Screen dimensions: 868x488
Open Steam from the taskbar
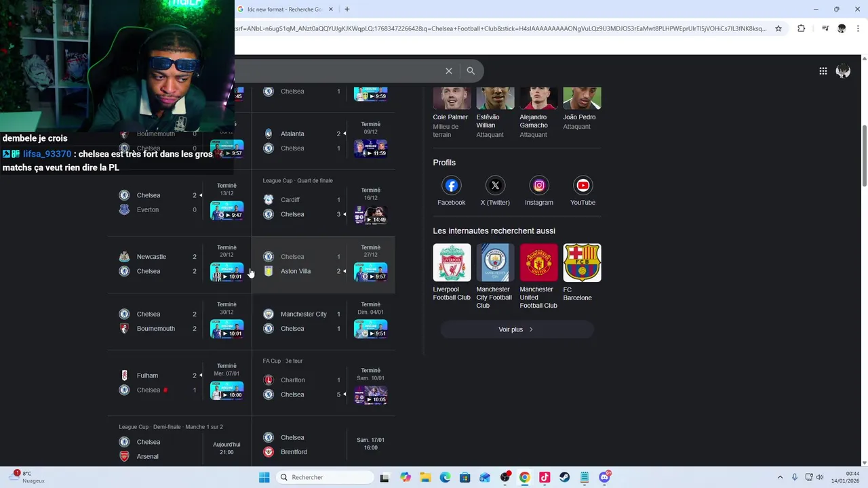tap(564, 477)
